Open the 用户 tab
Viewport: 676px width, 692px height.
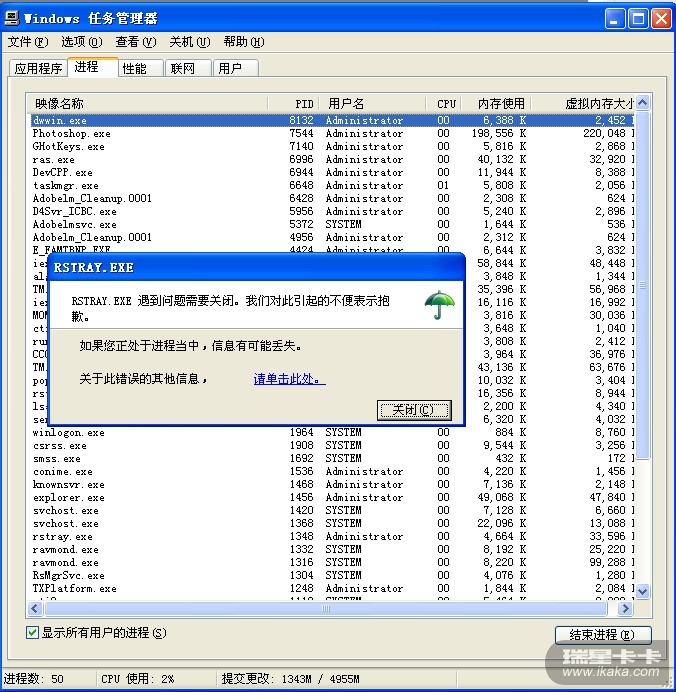(x=236, y=68)
